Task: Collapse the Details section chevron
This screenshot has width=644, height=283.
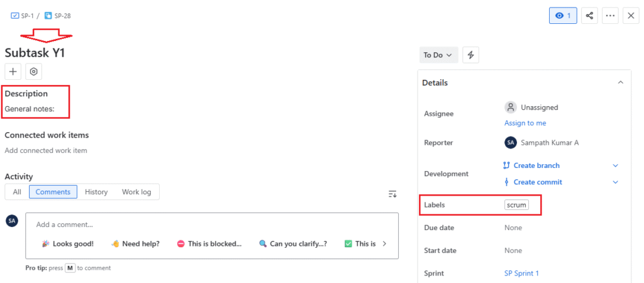Action: point(620,82)
